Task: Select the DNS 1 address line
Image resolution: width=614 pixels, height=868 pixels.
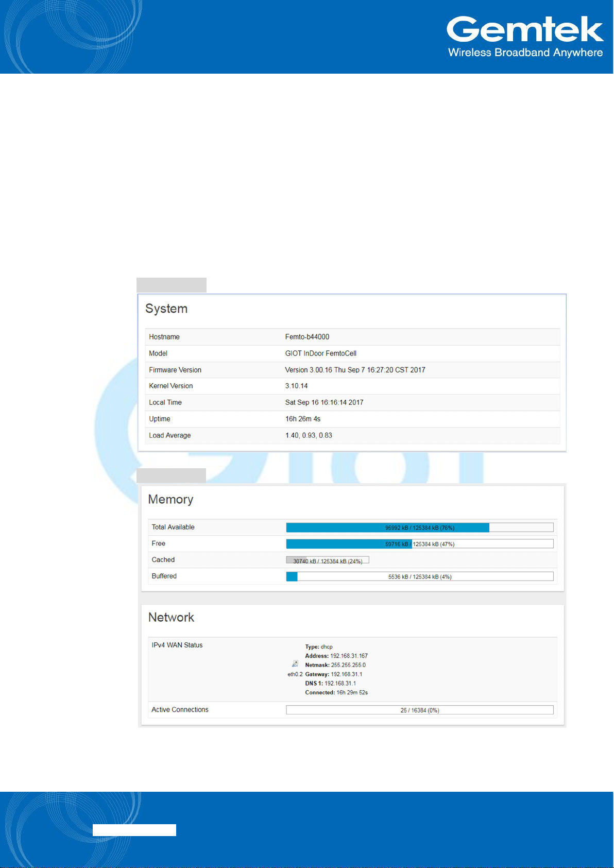Action: (330, 684)
